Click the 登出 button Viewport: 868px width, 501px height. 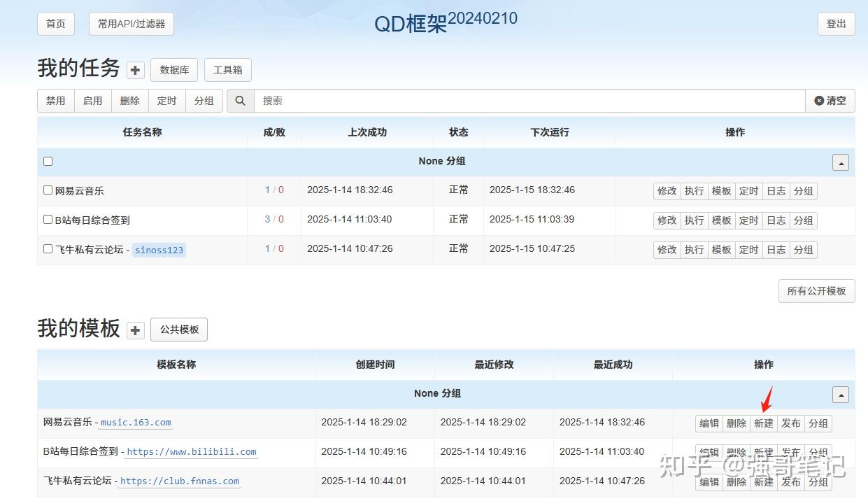click(836, 23)
